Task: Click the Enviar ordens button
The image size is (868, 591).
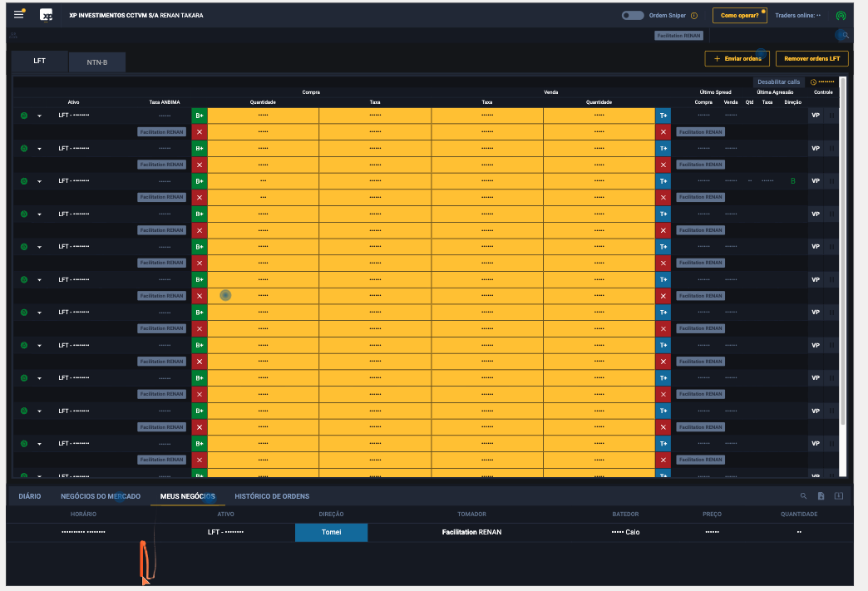Action: [x=737, y=59]
